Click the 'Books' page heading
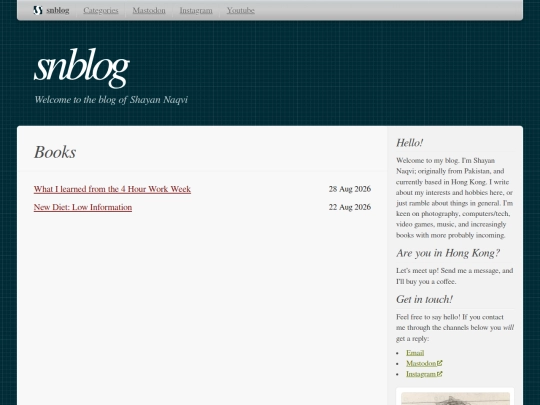The image size is (540, 405). point(55,152)
